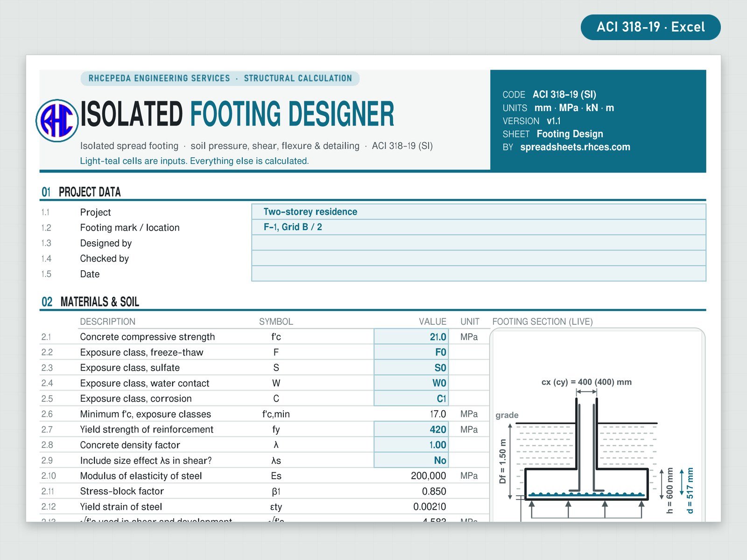747x560 pixels.
Task: Click the 0.850 stress-block factor value
Action: (434, 491)
